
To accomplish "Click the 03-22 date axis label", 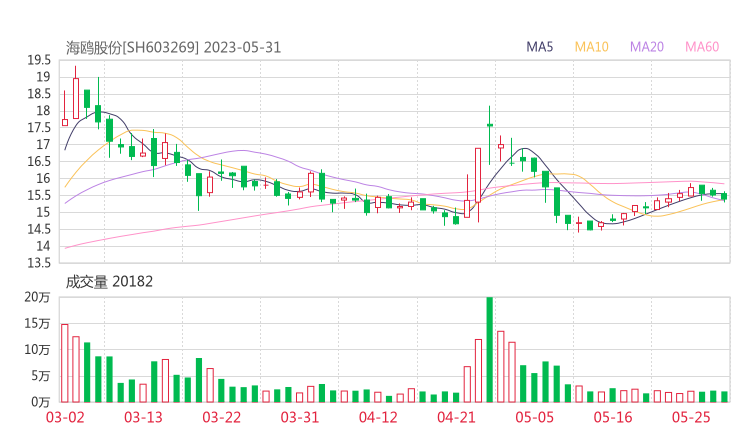I will pos(221,418).
